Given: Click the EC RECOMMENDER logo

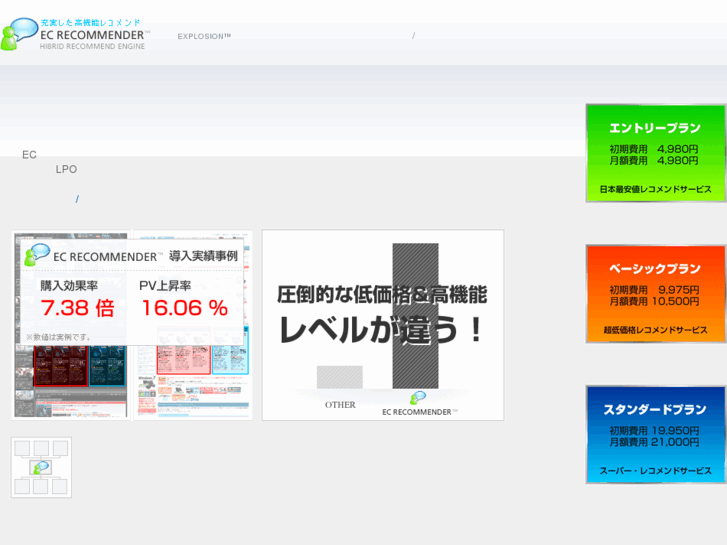Looking at the screenshot, I should 75,34.
